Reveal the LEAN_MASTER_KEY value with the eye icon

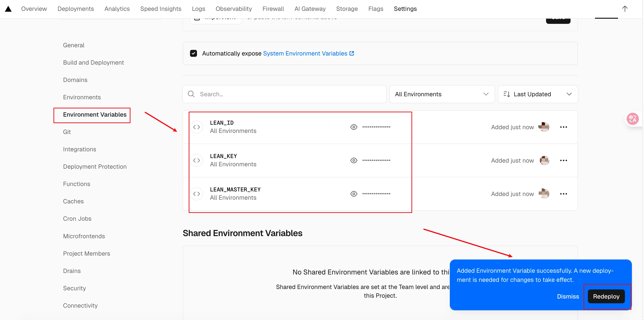click(x=353, y=194)
